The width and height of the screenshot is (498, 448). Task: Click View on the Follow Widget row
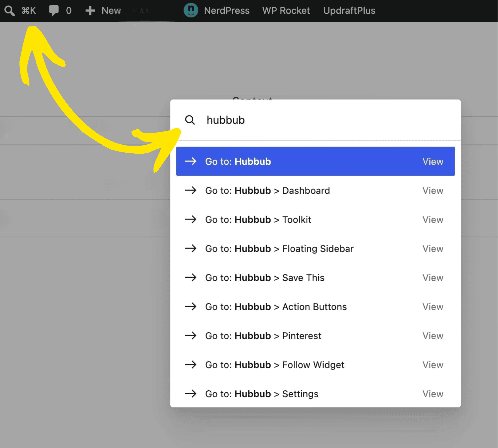point(433,365)
